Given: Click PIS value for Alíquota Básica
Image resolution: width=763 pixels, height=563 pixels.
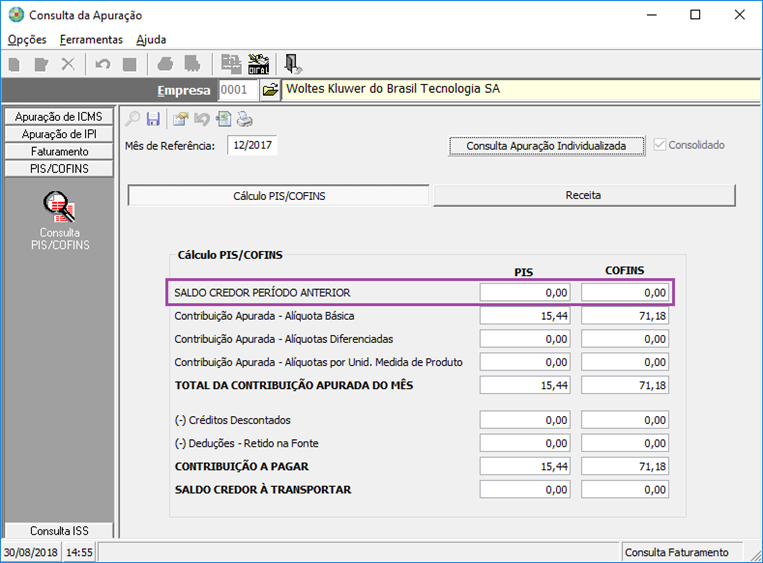Looking at the screenshot, I should (525, 316).
